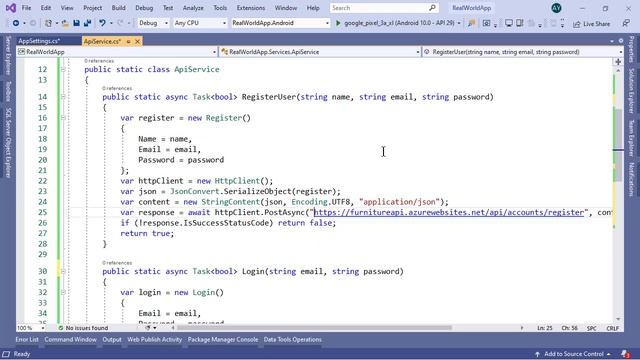Collapse the ApiService class outline on line 12
Image resolution: width=640 pixels, height=360 pixels.
pos(63,69)
